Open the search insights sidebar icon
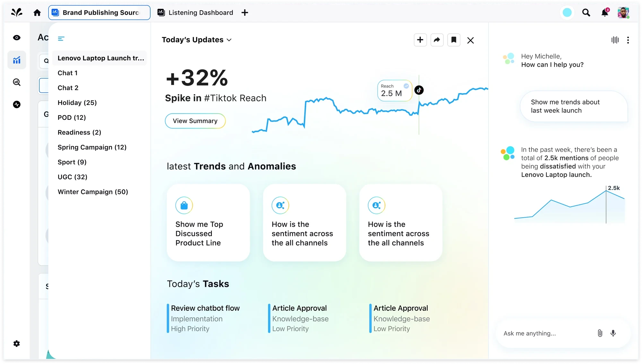This screenshot has width=642, height=364. 17,82
